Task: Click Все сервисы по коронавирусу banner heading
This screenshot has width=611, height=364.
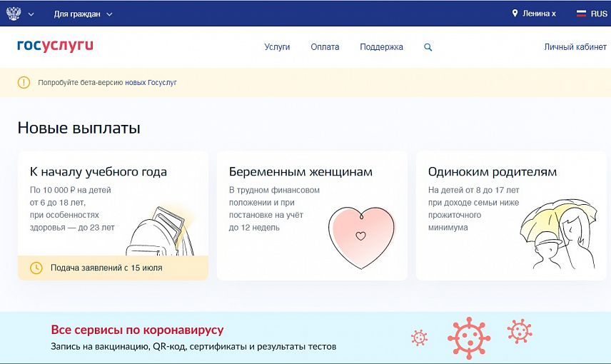Action: click(x=137, y=330)
